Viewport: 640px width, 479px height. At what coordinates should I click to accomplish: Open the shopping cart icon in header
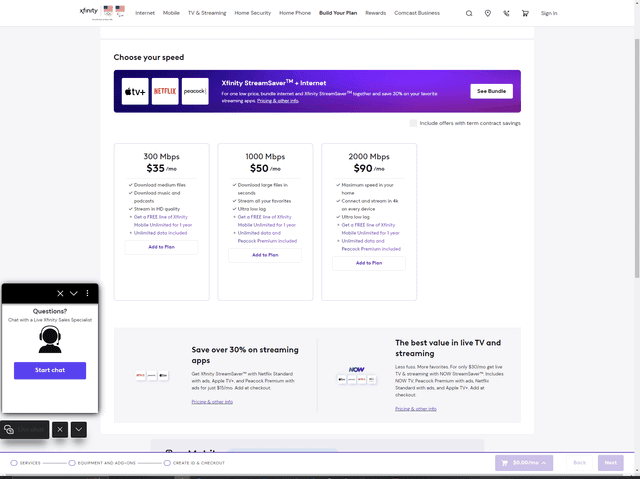(525, 13)
